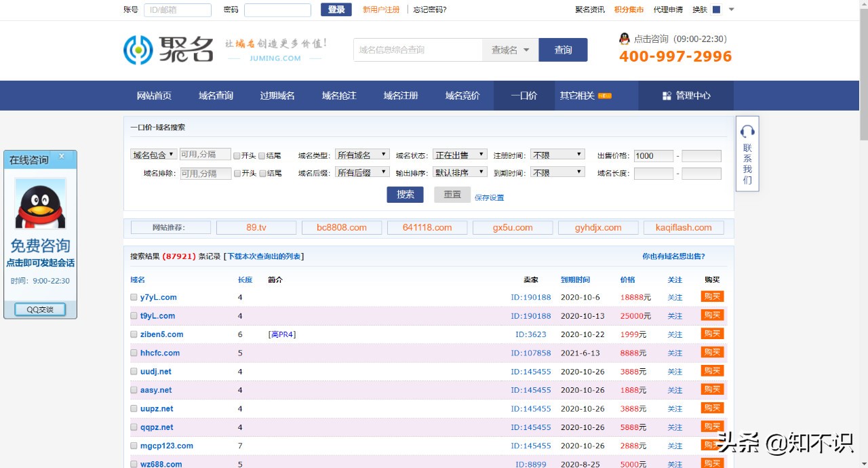Click the orange 购买 button for y7yL.com
This screenshot has height=468, width=868.
pyautogui.click(x=712, y=296)
